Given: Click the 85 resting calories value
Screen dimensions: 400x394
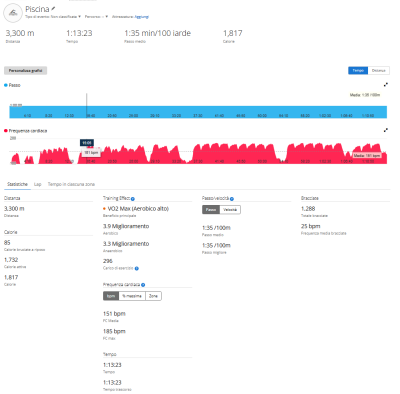Looking at the screenshot, I should coord(7,242).
